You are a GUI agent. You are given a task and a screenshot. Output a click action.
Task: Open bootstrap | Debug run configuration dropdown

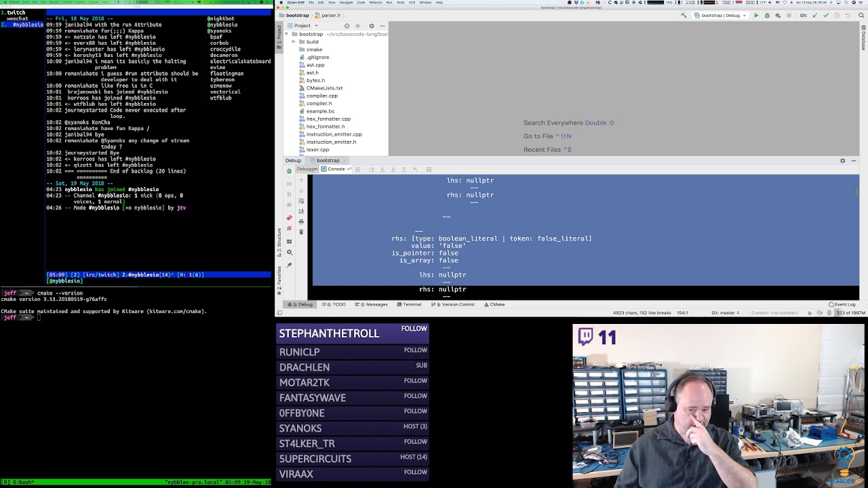click(x=720, y=16)
